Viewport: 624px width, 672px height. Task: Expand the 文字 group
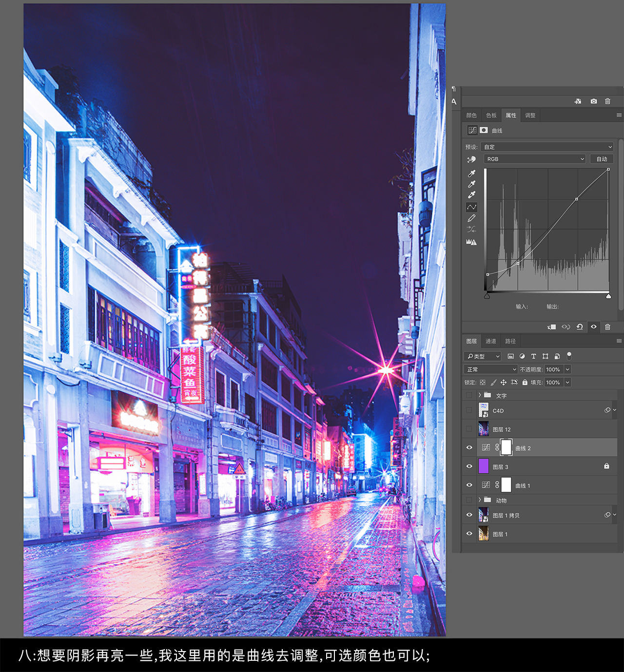480,395
